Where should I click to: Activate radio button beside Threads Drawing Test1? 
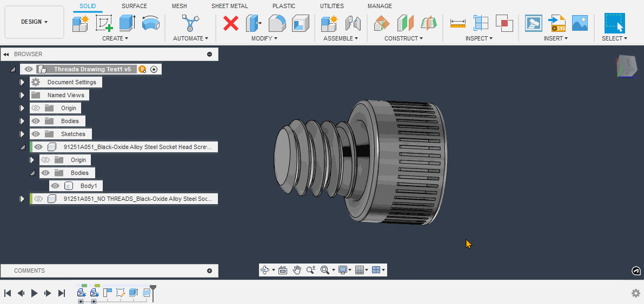click(154, 69)
